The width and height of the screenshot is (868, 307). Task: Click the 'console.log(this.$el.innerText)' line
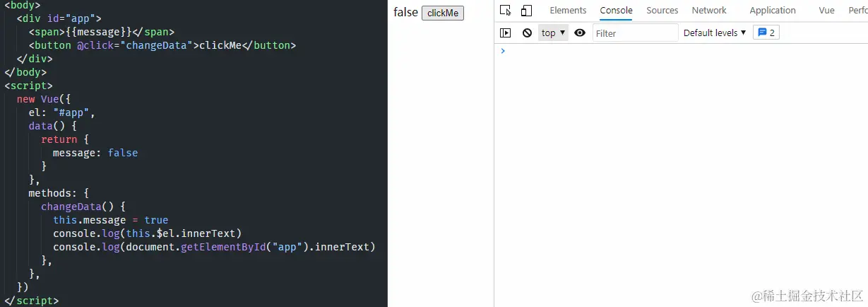[147, 233]
